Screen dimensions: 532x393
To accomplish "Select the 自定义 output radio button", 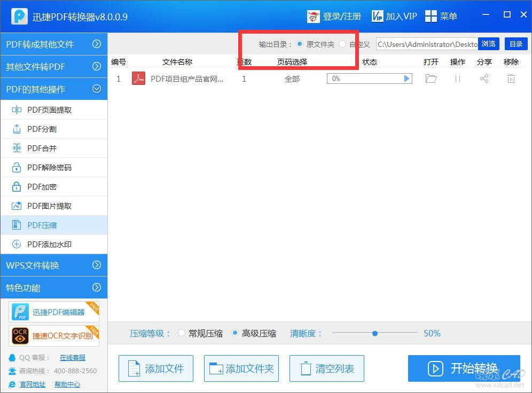I will click(342, 44).
